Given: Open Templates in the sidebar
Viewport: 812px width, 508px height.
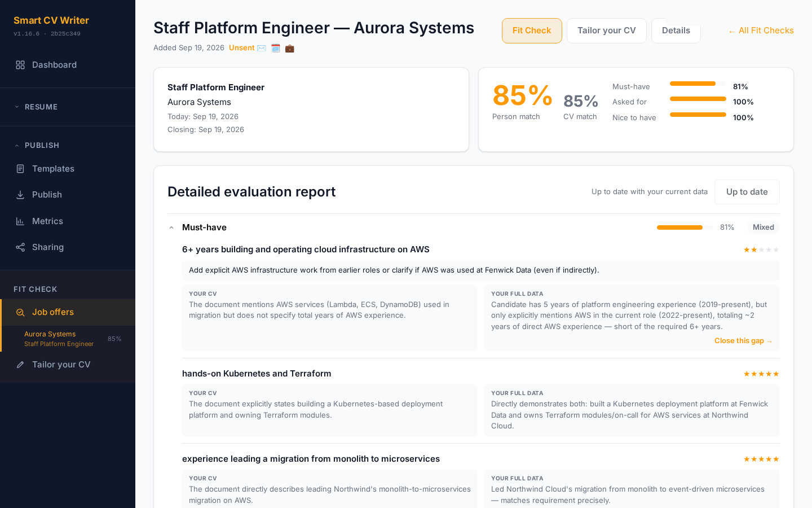Looking at the screenshot, I should [x=68, y=169].
